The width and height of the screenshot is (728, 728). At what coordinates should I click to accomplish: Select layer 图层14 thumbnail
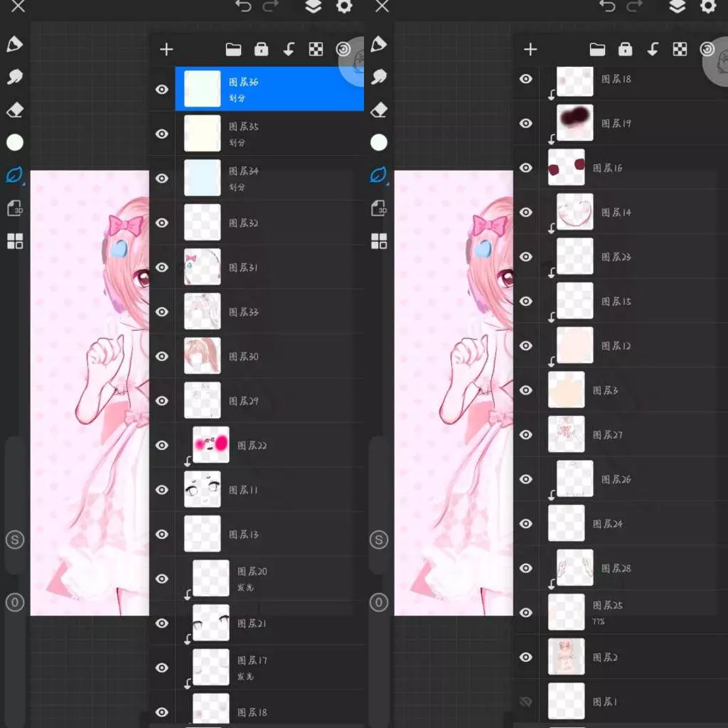coord(574,212)
